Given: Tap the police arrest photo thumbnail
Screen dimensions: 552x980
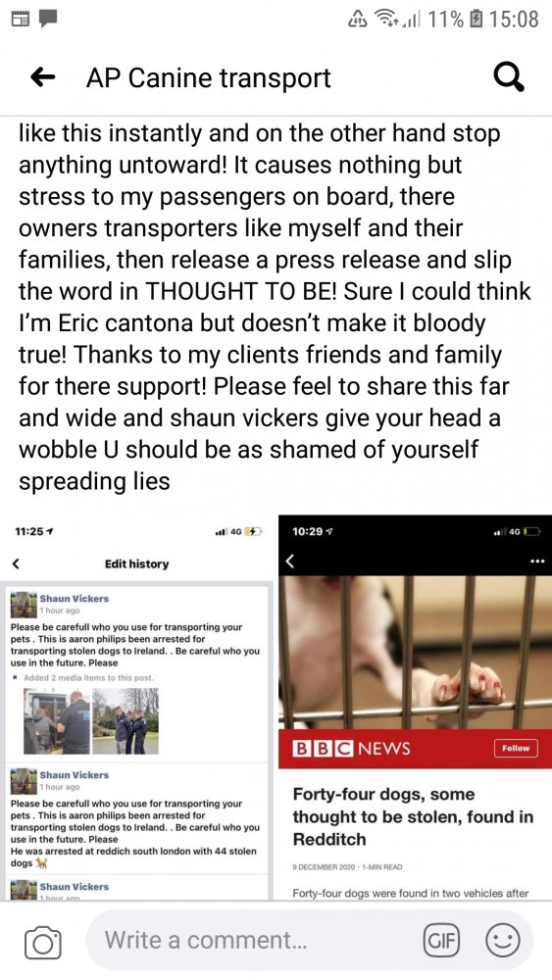Looking at the screenshot, I should point(58,720).
